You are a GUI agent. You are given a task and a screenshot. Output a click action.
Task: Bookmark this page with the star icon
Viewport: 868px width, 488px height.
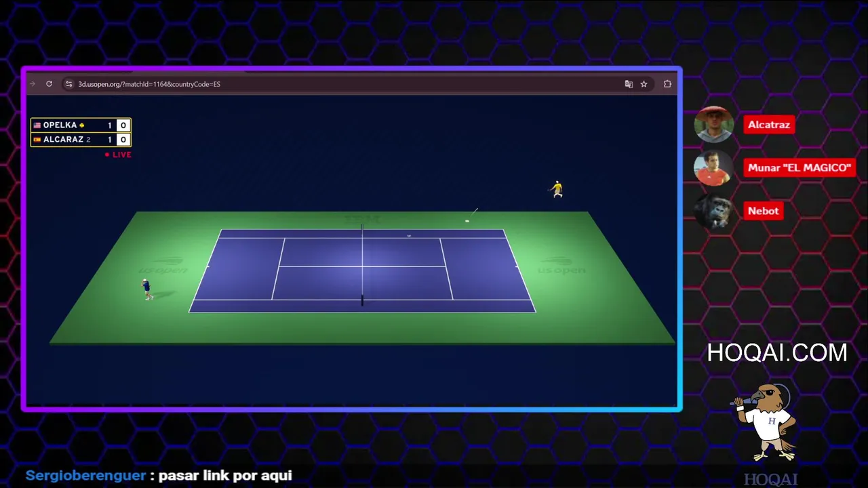click(x=644, y=84)
